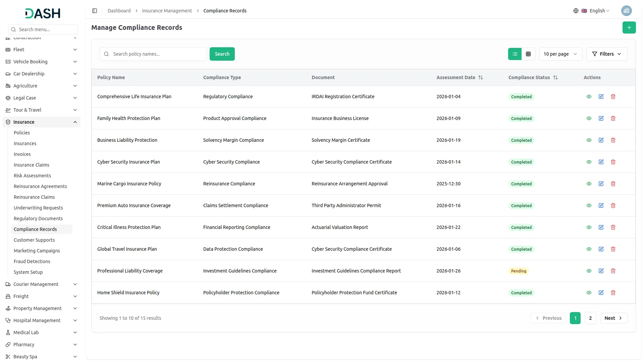Viewport: 644px width, 362px height.
Task: Sort by the Assessment Date arrows icon
Action: point(481,77)
